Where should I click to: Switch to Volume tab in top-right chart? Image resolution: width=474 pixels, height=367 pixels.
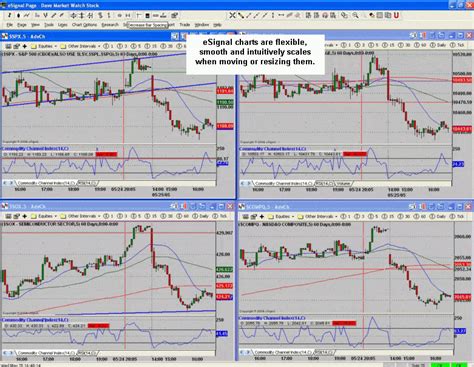click(343, 183)
